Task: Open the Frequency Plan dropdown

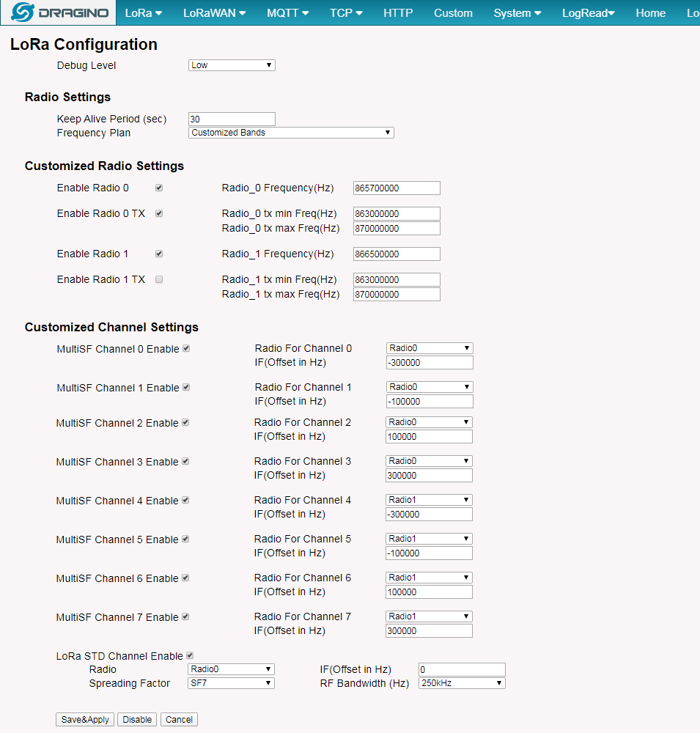Action: coord(291,133)
